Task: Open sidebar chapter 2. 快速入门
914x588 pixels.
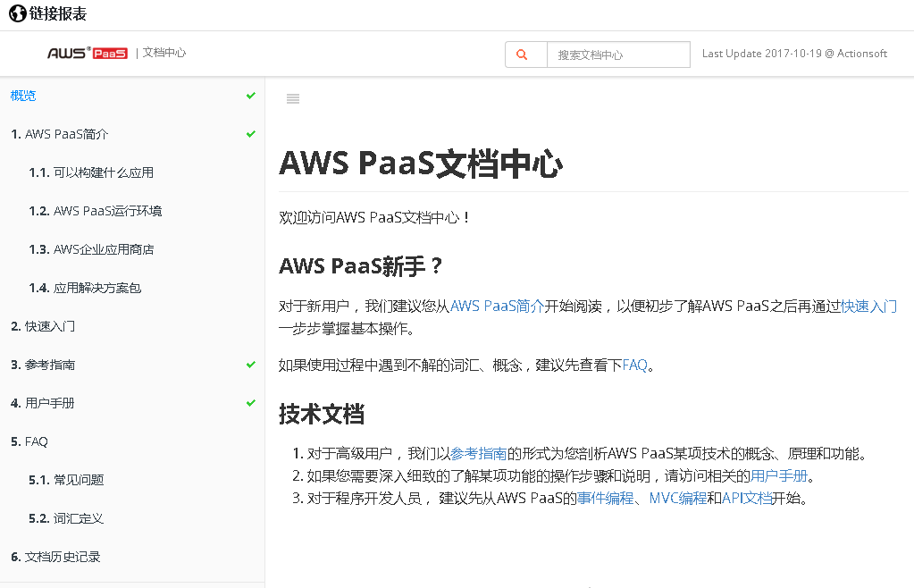Action: tap(43, 326)
